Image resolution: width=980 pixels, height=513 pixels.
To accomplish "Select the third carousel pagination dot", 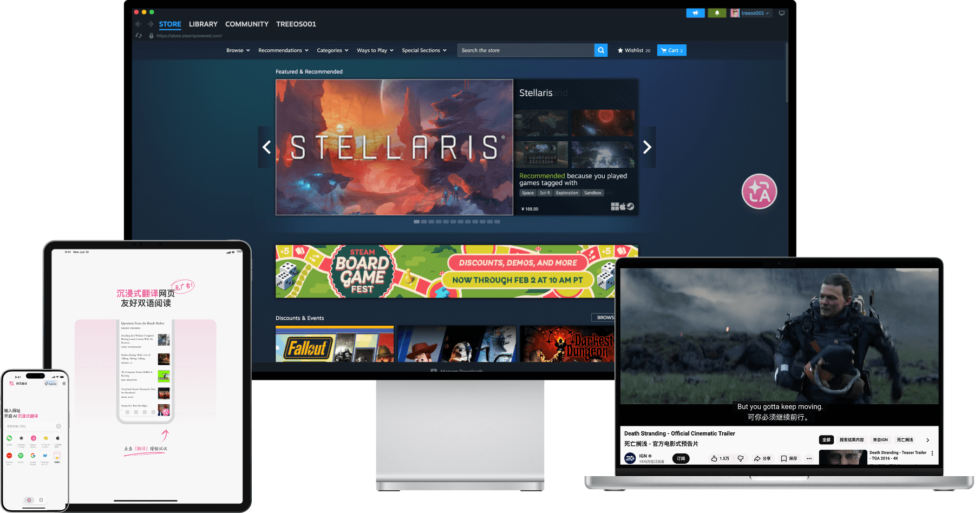I will click(x=431, y=222).
